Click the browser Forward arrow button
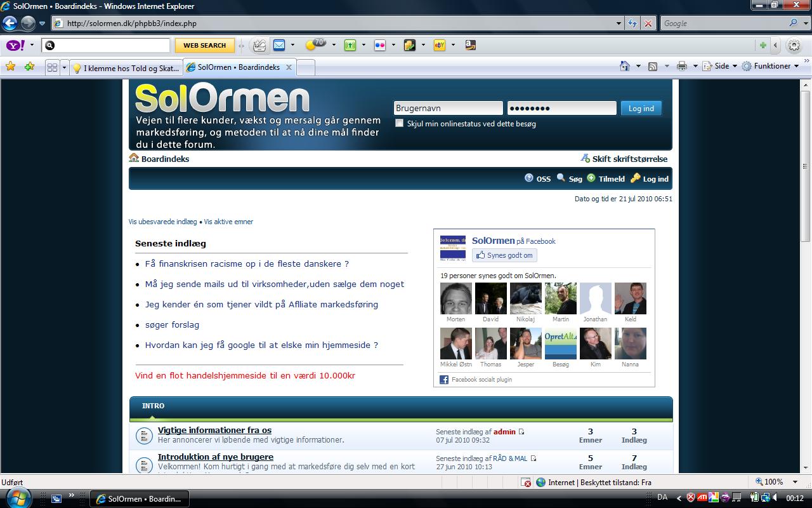 [x=28, y=23]
